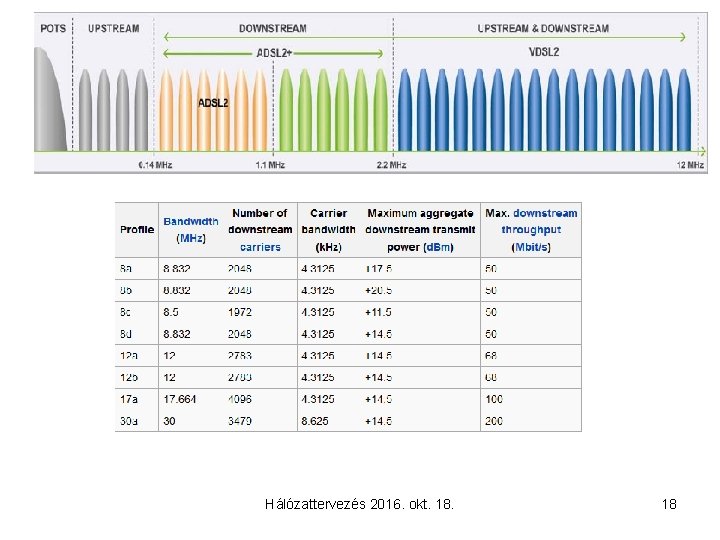
Task: Select bandwidth value 8.832 in row 8d
Action: [177, 334]
